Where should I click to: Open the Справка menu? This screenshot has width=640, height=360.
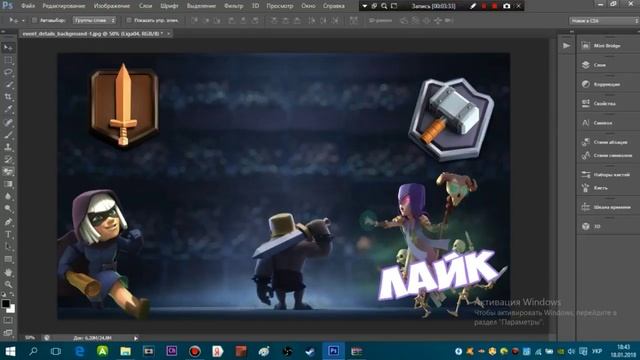[x=333, y=6]
